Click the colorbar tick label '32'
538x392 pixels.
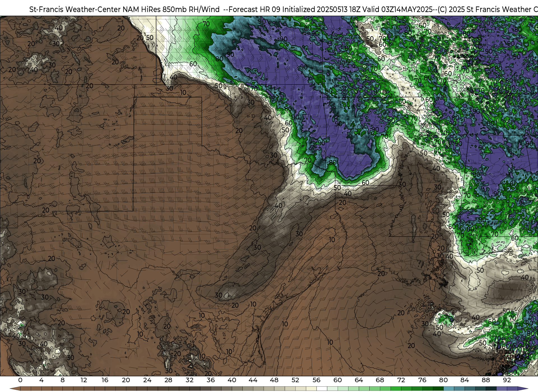point(189,380)
